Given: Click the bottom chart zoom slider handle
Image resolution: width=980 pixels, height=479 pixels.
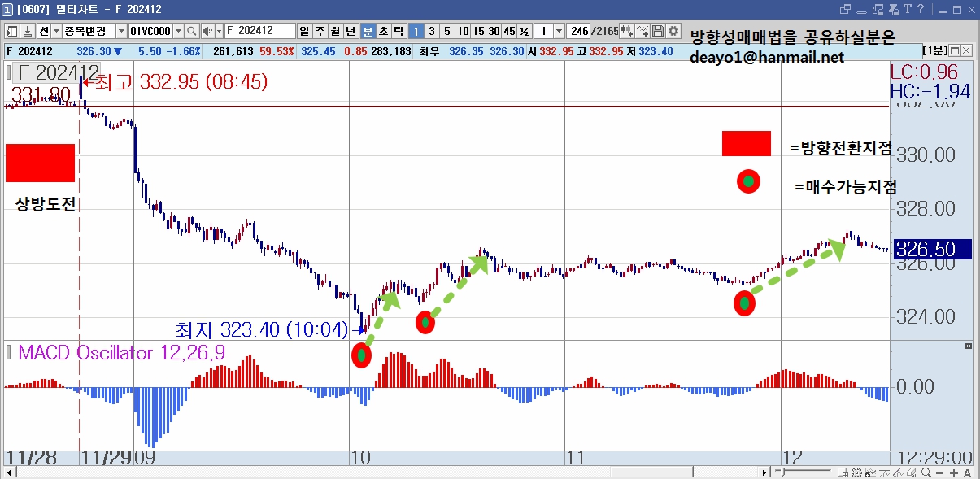Looking at the screenshot, I should (783, 472).
